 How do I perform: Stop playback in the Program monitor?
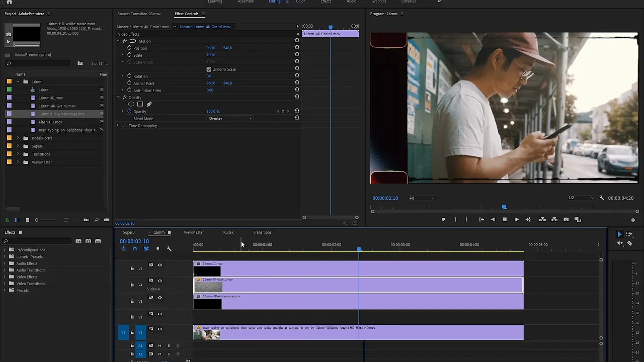(505, 220)
